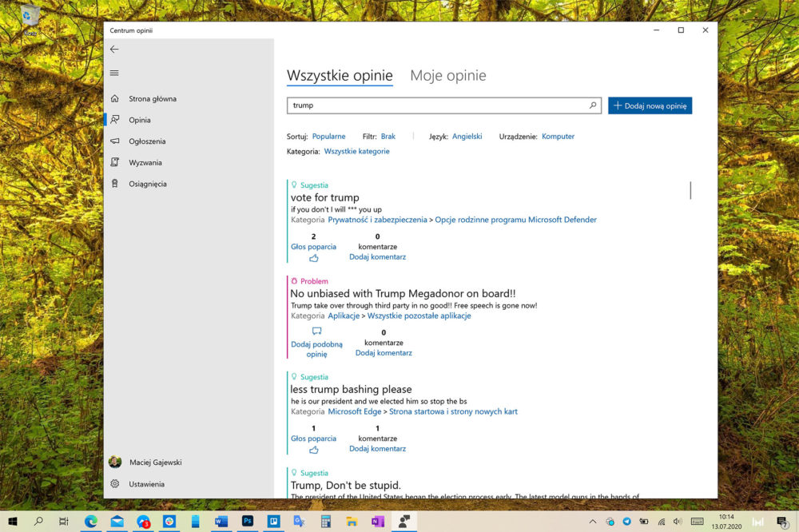
Task: Open Kategoria Wszystkie kategorie dropdown
Action: pyautogui.click(x=356, y=151)
